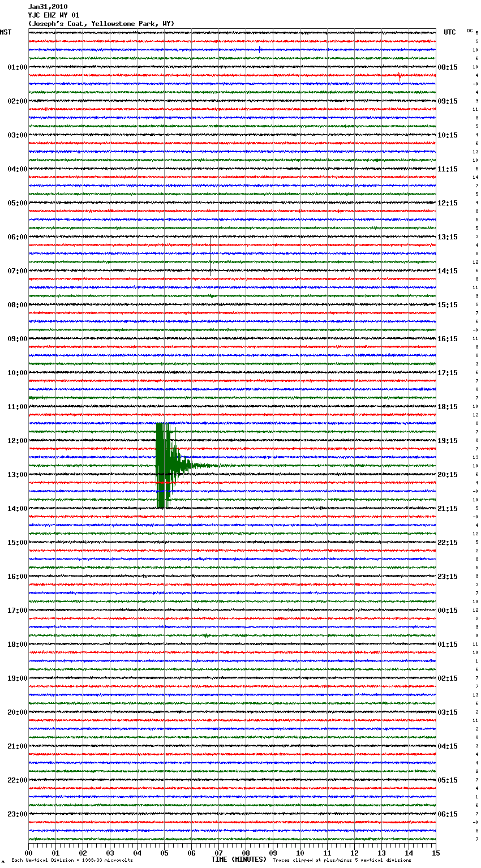
Task: Click the small red spike near 08:15 UTC
Action: (x=400, y=75)
